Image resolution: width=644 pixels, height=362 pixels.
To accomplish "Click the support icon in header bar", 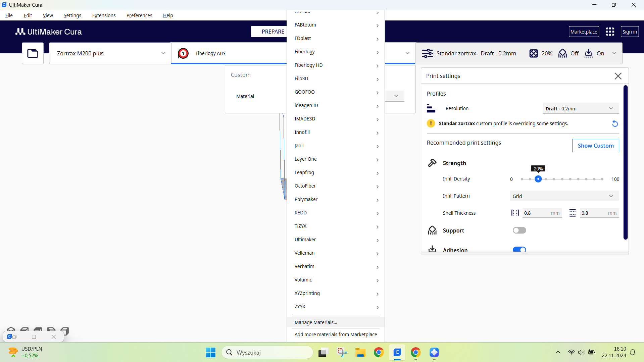I will click(x=562, y=53).
